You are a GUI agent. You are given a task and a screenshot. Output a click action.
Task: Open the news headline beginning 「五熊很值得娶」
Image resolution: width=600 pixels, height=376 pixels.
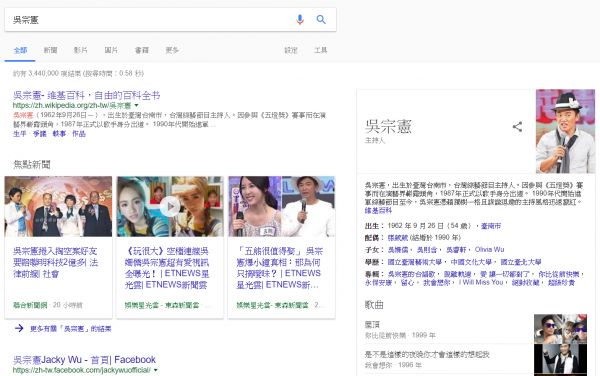(x=279, y=268)
